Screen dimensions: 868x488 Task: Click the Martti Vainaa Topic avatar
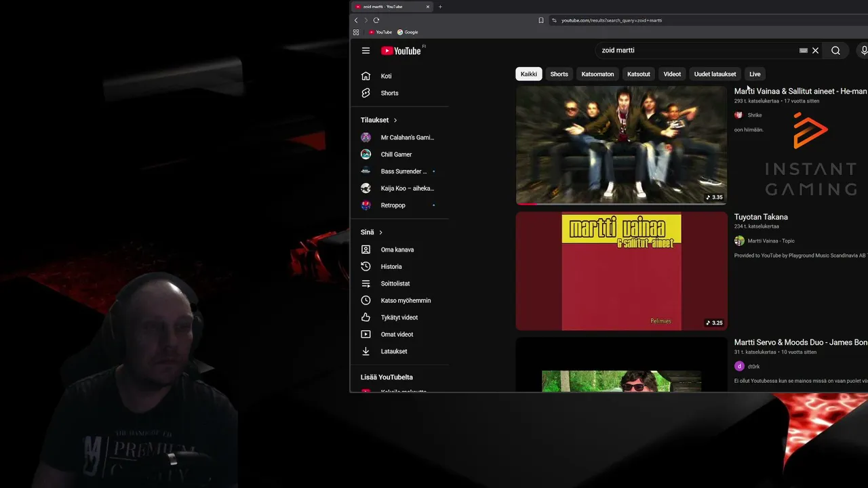[x=739, y=241]
